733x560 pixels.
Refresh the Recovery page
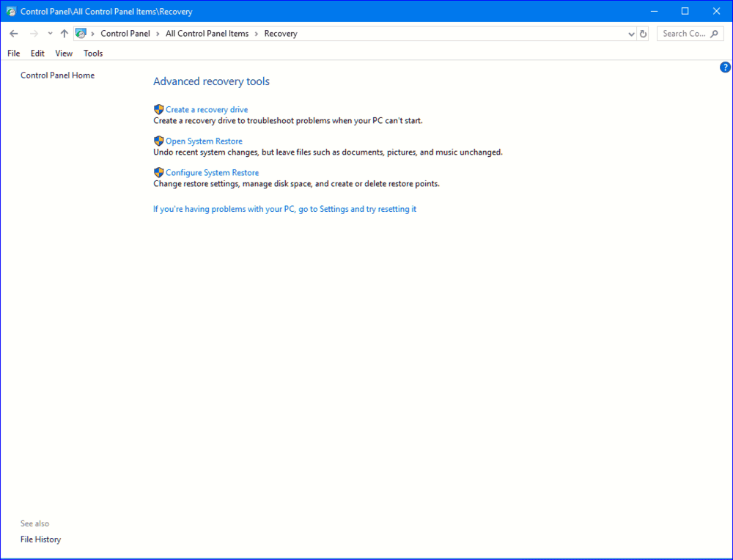644,34
